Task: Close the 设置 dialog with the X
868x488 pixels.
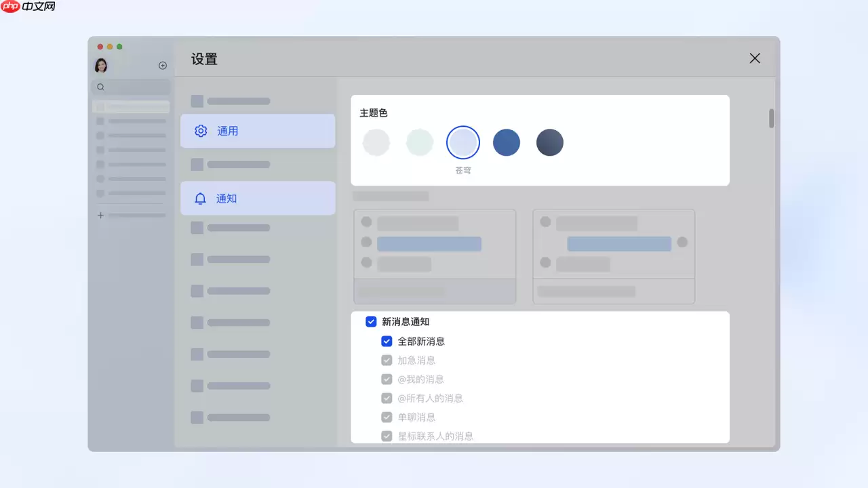Action: pyautogui.click(x=755, y=58)
